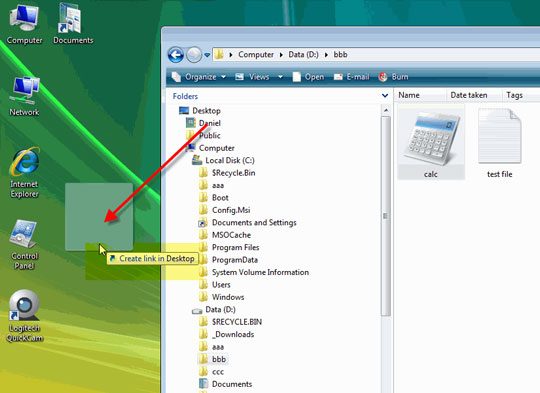Open Control Panel desktop icon

(x=24, y=245)
